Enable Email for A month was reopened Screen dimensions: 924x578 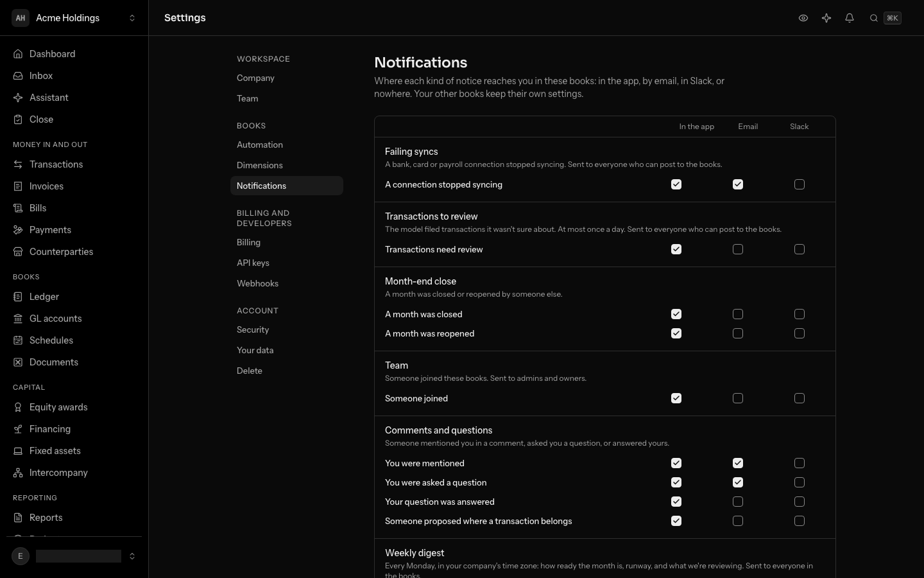[738, 333]
